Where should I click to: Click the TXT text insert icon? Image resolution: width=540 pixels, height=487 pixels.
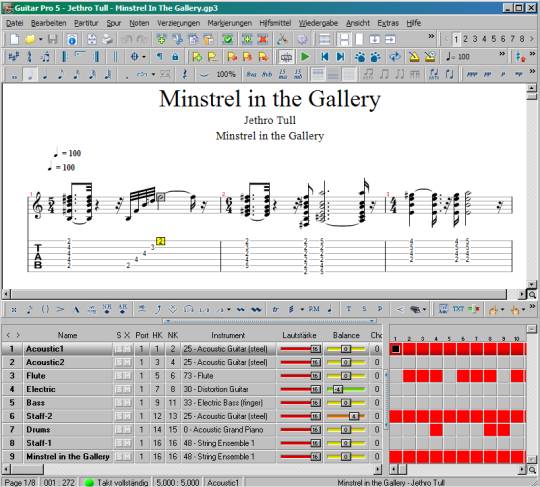pyautogui.click(x=458, y=309)
